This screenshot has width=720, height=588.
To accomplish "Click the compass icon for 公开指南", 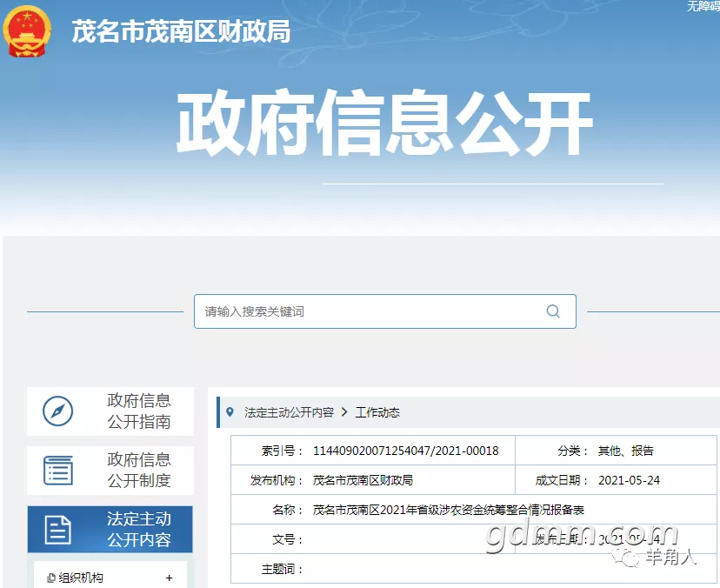I will click(x=58, y=411).
